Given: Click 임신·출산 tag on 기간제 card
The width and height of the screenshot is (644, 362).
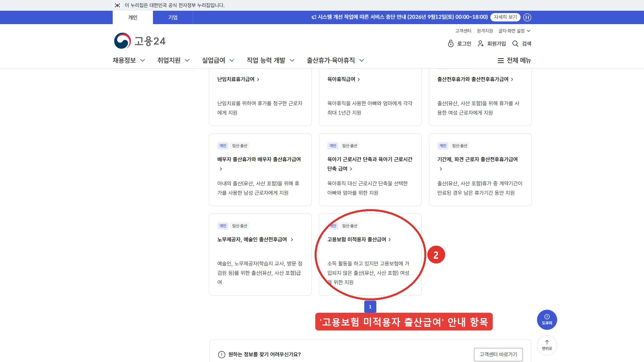Looking at the screenshot, I should click(x=460, y=146).
